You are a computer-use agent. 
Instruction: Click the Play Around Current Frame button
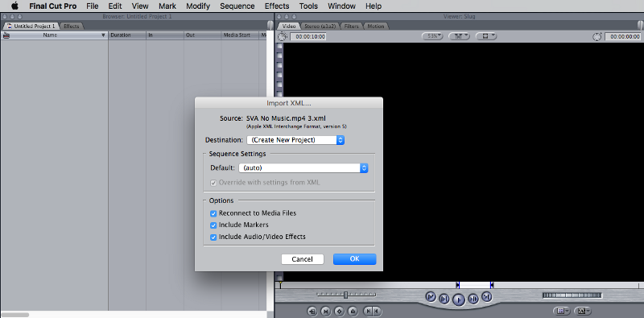(473, 299)
